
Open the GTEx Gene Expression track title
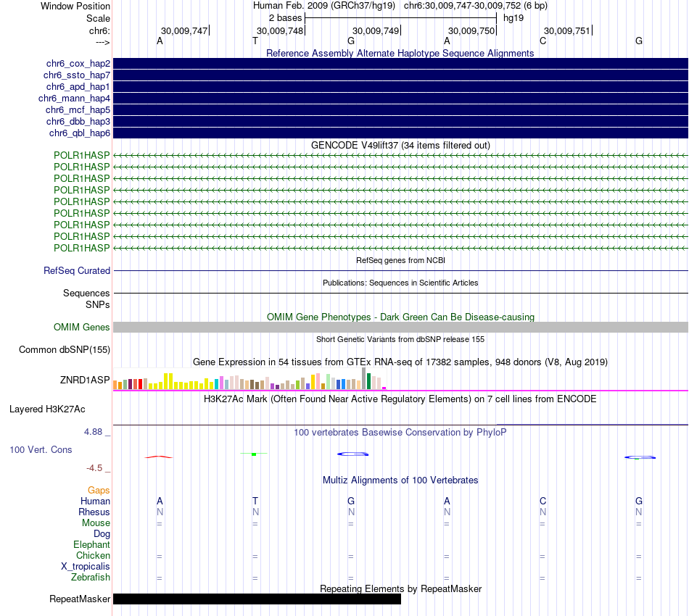click(x=400, y=362)
